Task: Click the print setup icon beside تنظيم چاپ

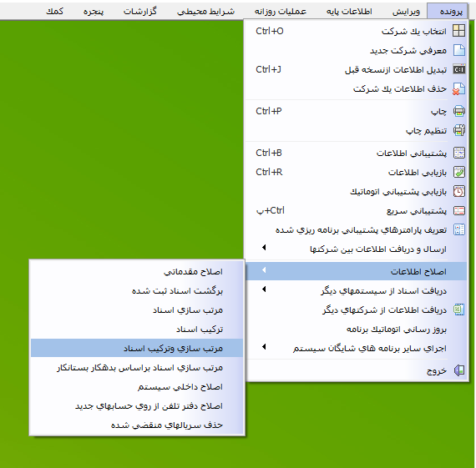Action: (x=458, y=130)
